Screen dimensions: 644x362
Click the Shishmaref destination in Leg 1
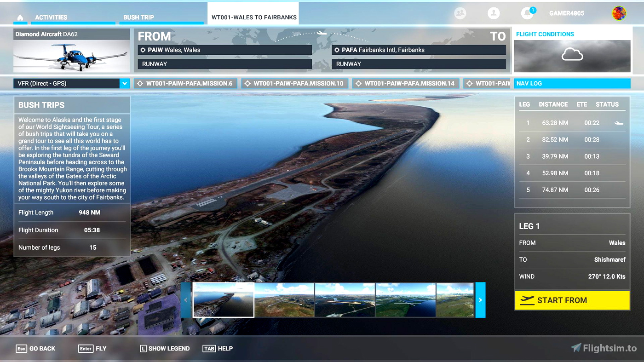tap(609, 259)
